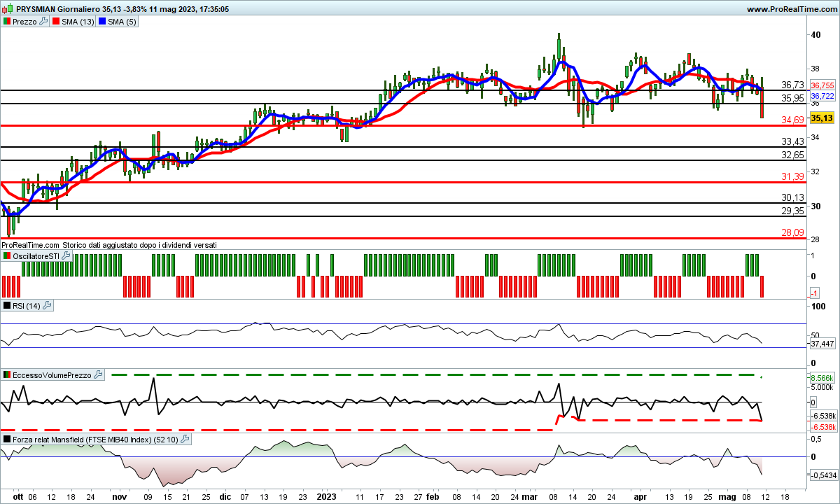This screenshot has height=504, width=840.
Task: Click the 29,35 price level label
Action: [792, 211]
